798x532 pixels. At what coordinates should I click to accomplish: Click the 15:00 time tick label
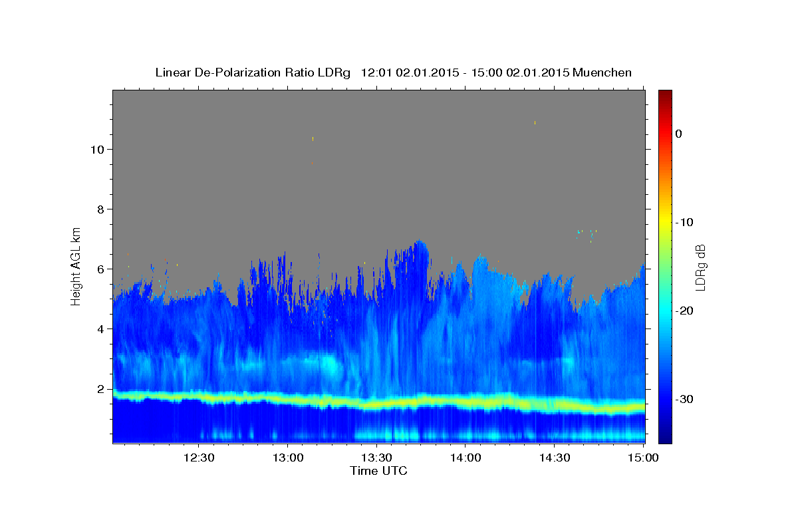[x=643, y=458]
